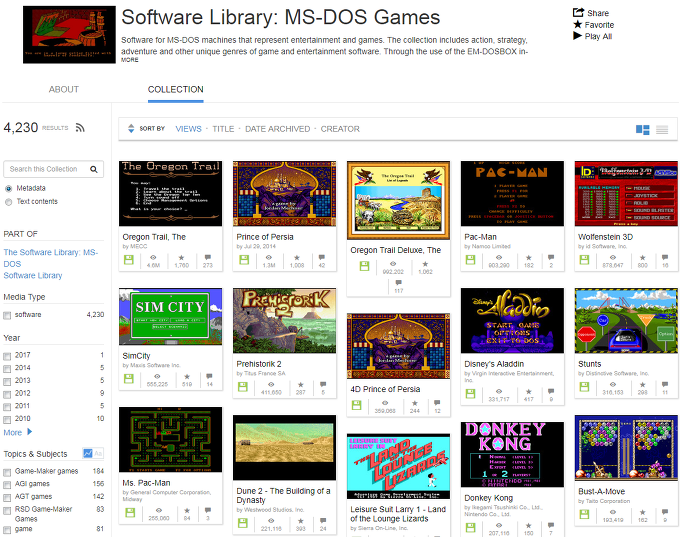Click SimCity software floppy icon

coord(129,379)
